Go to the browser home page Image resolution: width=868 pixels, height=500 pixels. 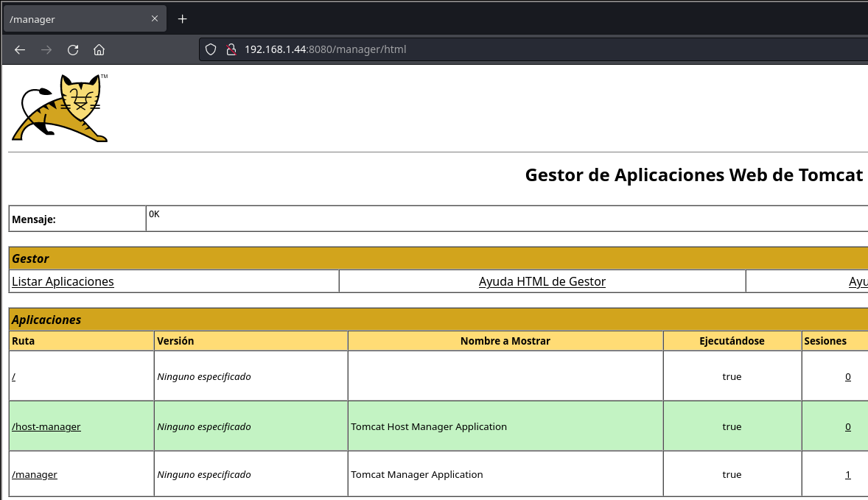pos(99,50)
